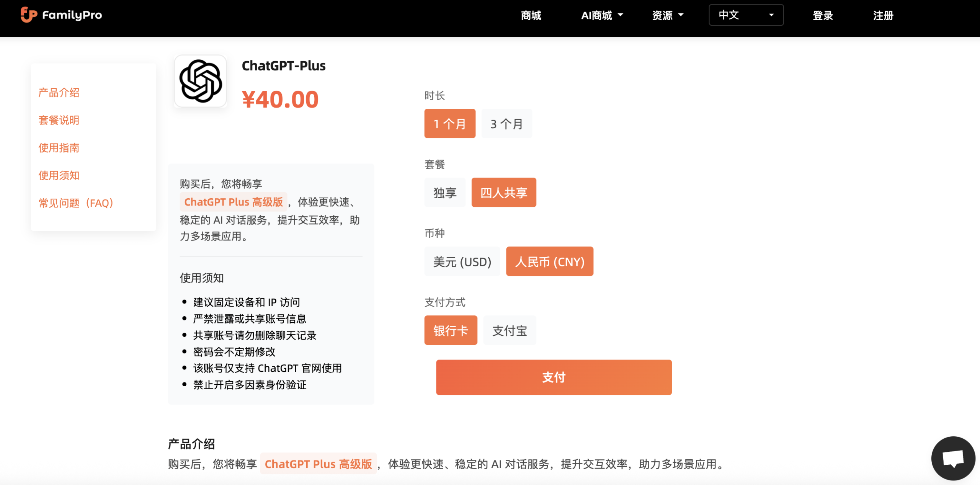Expand the AI商城 dropdown menu

pyautogui.click(x=602, y=15)
